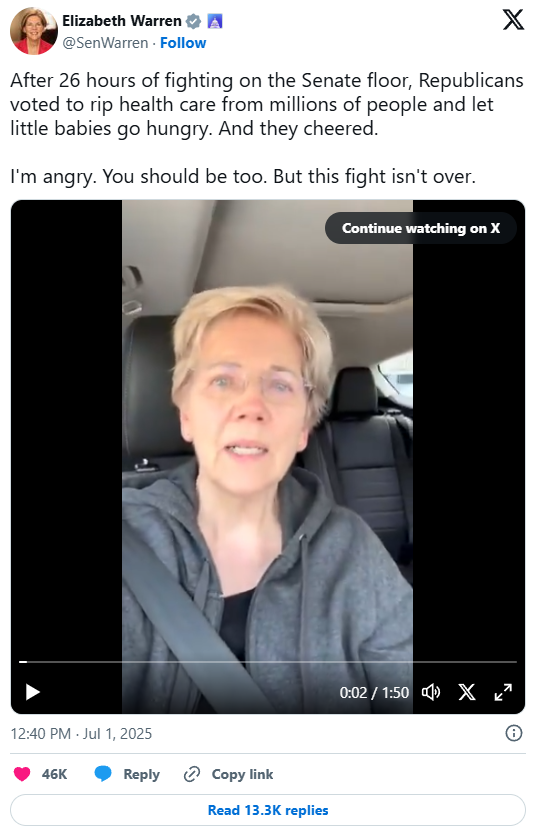
Task: Click the copy link chain icon
Action: (x=192, y=774)
